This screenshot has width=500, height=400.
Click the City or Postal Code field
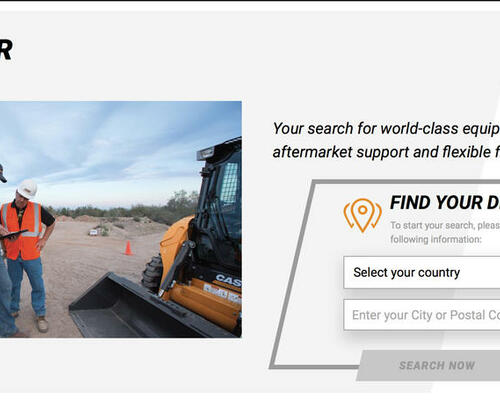point(422,315)
